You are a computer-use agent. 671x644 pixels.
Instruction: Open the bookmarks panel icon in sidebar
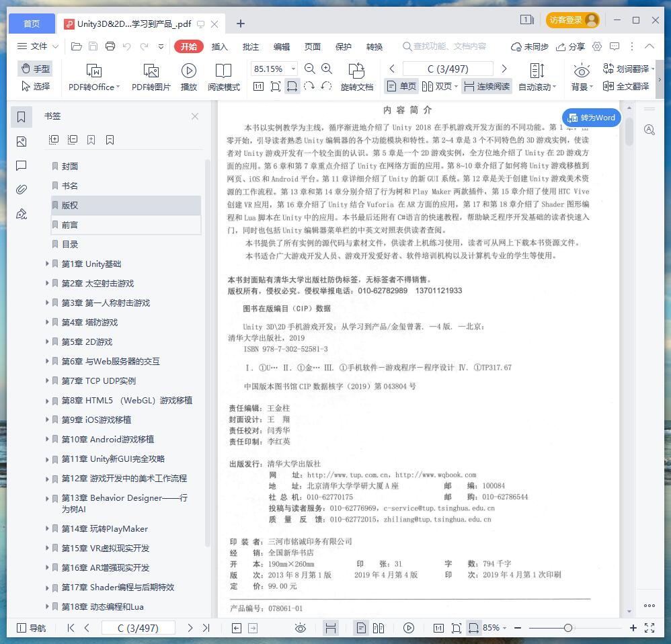click(x=22, y=116)
